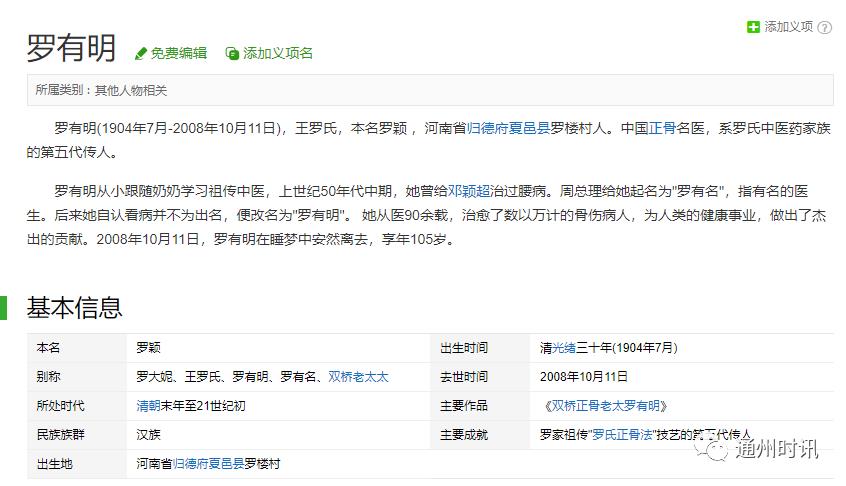Click the 罗氏正骨法 link in 主要成就
The width and height of the screenshot is (846, 486).
tap(622, 435)
